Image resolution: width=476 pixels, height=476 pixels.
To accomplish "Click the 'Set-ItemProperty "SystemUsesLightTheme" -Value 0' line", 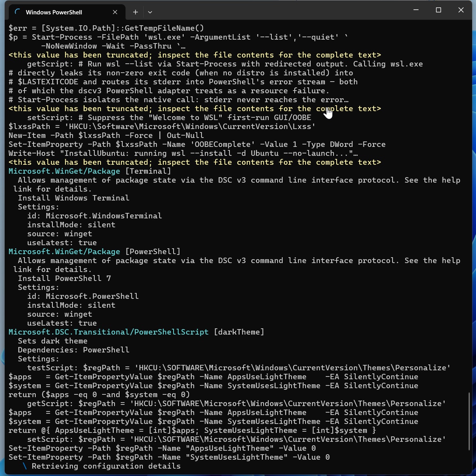I will [169, 457].
